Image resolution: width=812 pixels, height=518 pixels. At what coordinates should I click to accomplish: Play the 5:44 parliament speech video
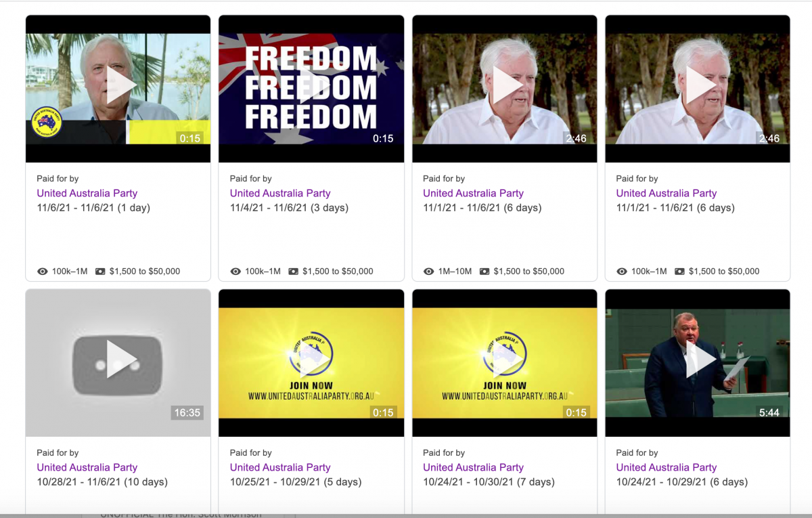coord(698,363)
